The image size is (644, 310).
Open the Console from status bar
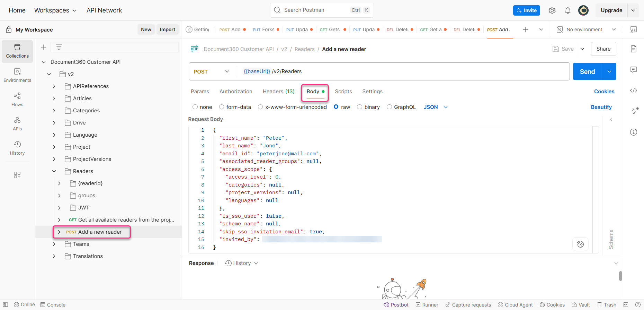[53, 305]
